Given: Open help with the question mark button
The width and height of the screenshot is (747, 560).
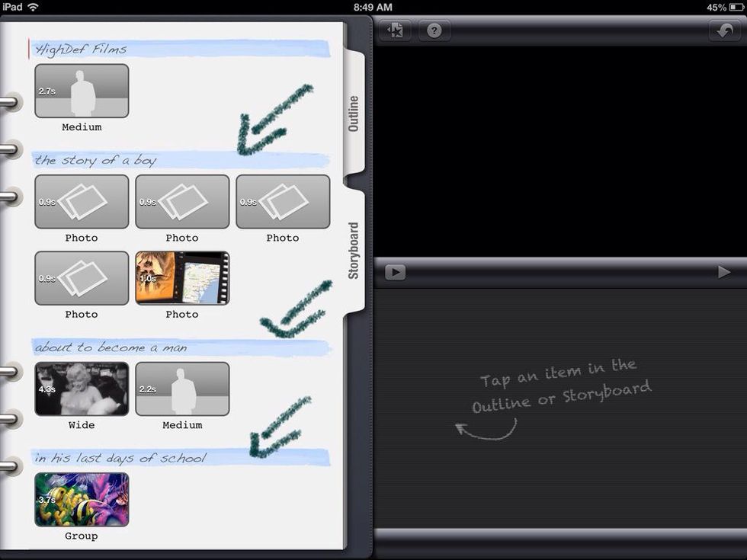Looking at the screenshot, I should [x=434, y=30].
